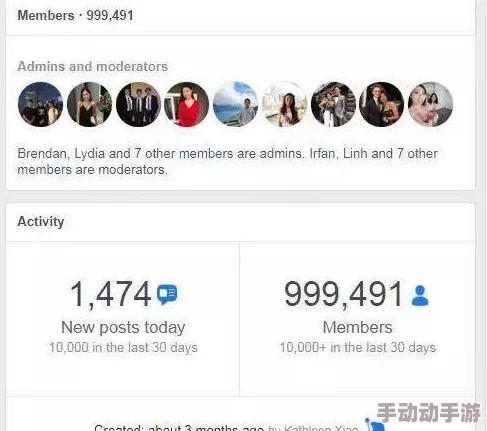Open the last avatar showing two women
The width and height of the screenshot is (487, 431).
(x=430, y=104)
